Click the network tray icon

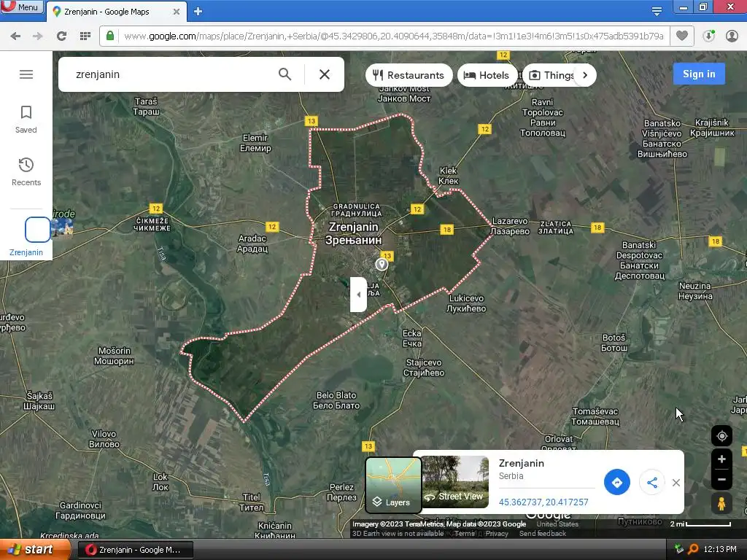coord(679,549)
